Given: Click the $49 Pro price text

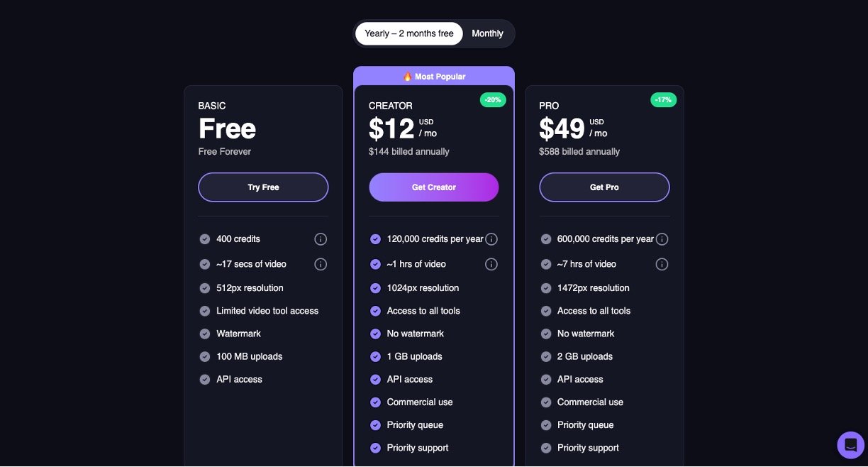Looking at the screenshot, I should click(562, 128).
